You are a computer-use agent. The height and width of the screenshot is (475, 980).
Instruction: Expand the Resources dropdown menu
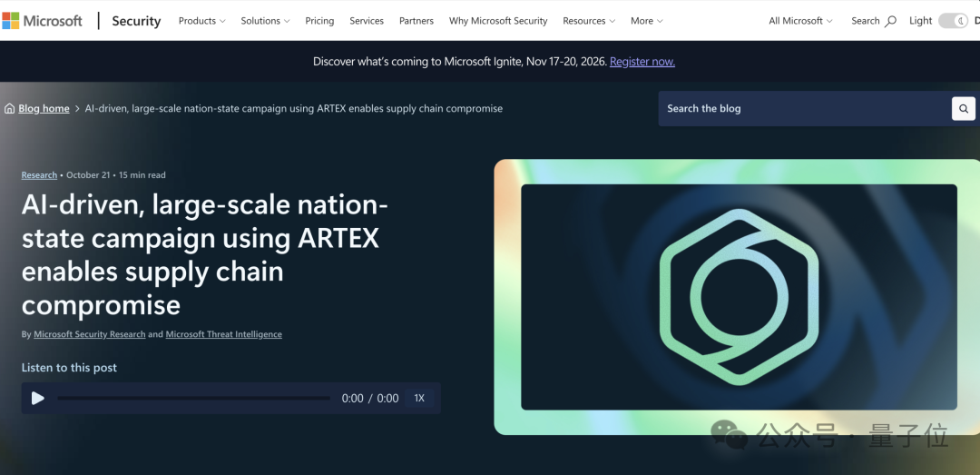tap(589, 21)
